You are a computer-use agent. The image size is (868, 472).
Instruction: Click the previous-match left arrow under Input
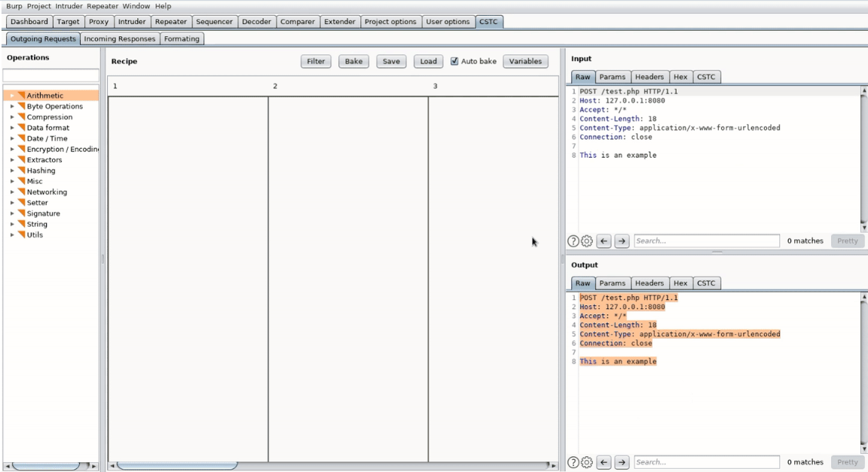pyautogui.click(x=604, y=241)
